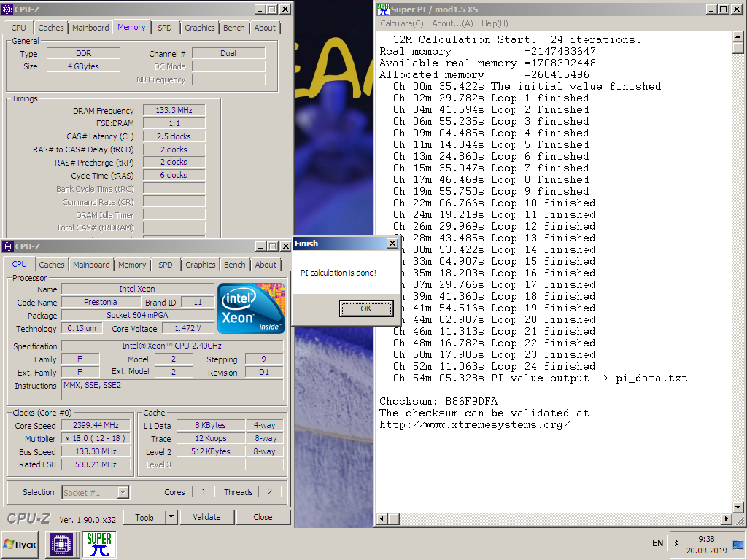
Task: Select CPU tab in upper CPU-Z window
Action: 18,28
